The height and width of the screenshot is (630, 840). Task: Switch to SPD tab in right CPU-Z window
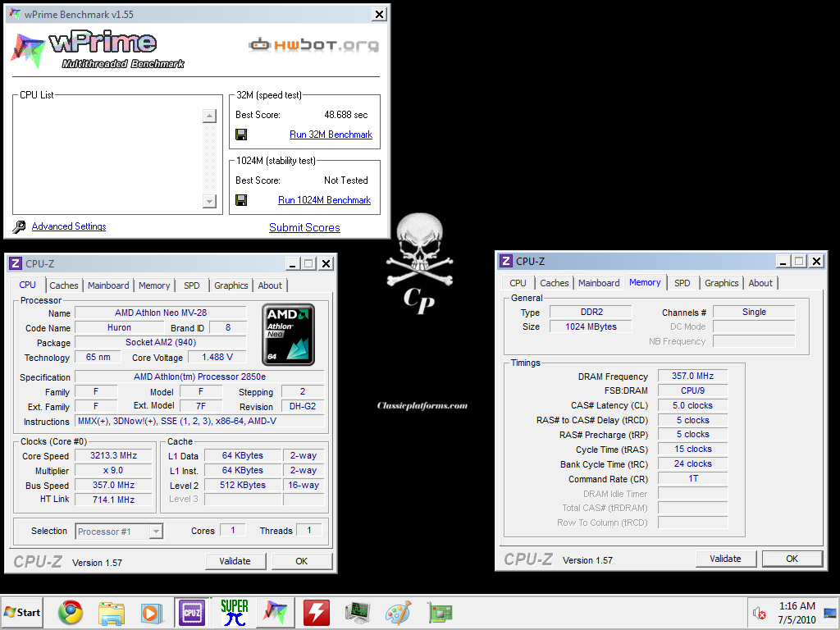click(682, 283)
